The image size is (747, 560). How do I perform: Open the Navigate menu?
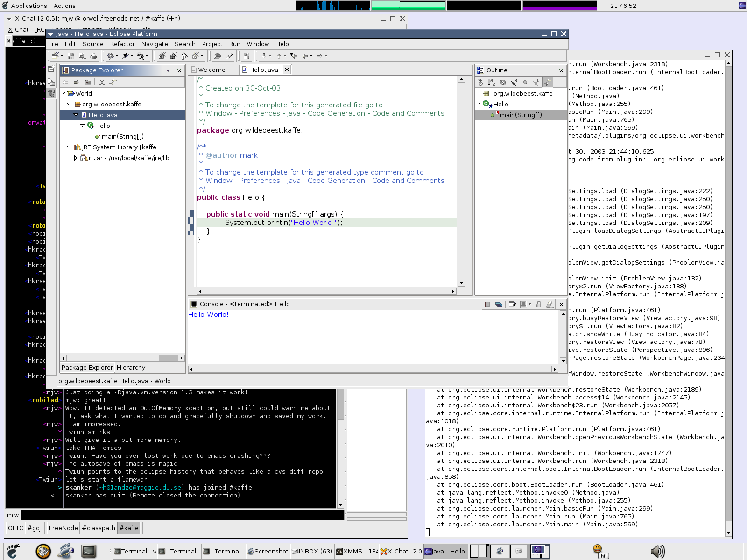tap(155, 44)
